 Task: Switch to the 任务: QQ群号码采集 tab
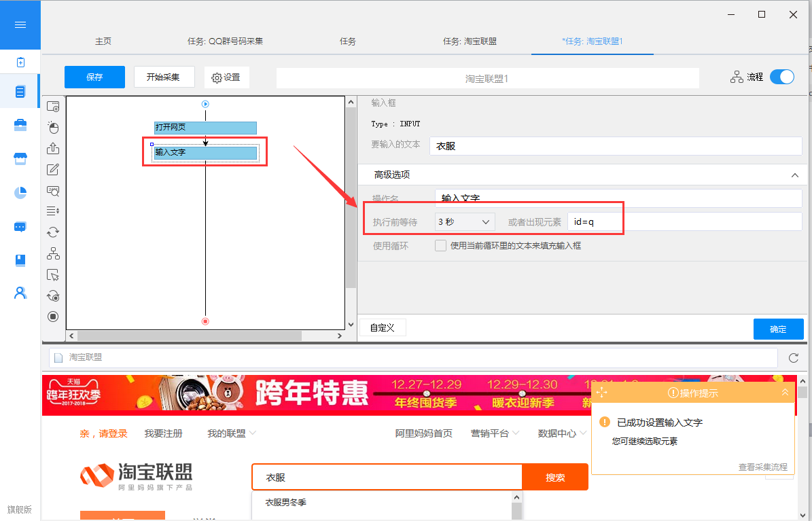(x=226, y=41)
